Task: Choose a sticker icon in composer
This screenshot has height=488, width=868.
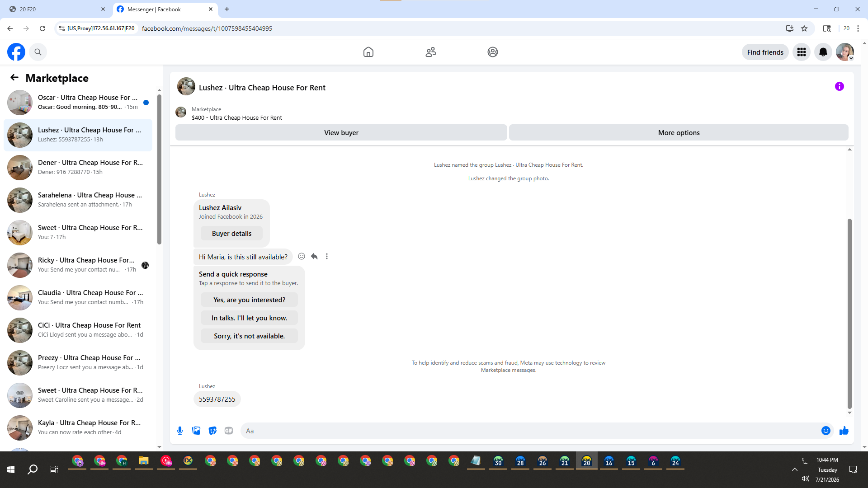Action: point(212,431)
